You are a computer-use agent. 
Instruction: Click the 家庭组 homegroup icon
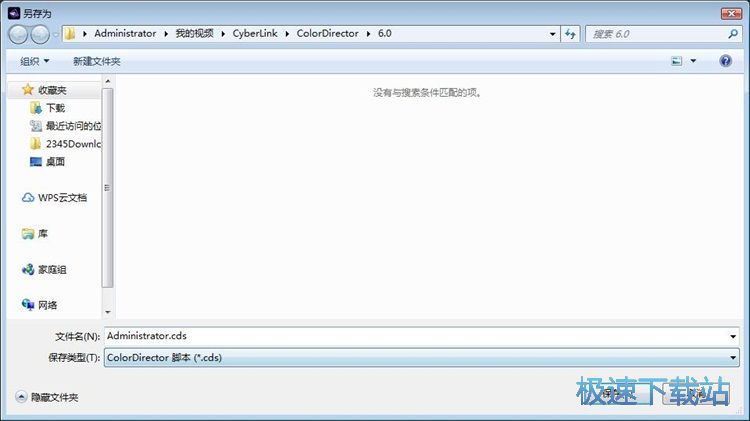tap(28, 269)
